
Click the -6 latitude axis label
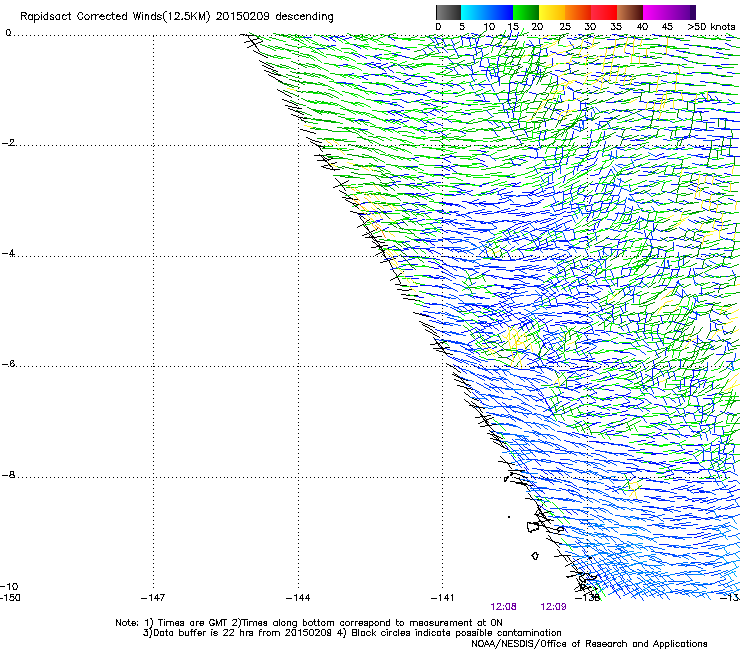pos(8,364)
